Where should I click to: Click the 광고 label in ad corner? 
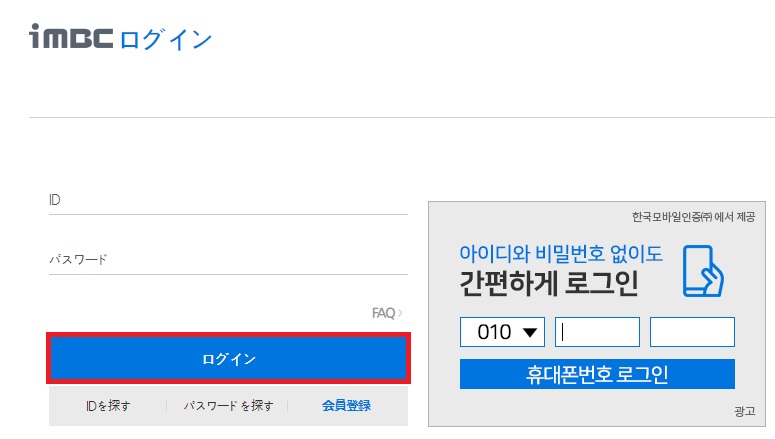click(744, 411)
